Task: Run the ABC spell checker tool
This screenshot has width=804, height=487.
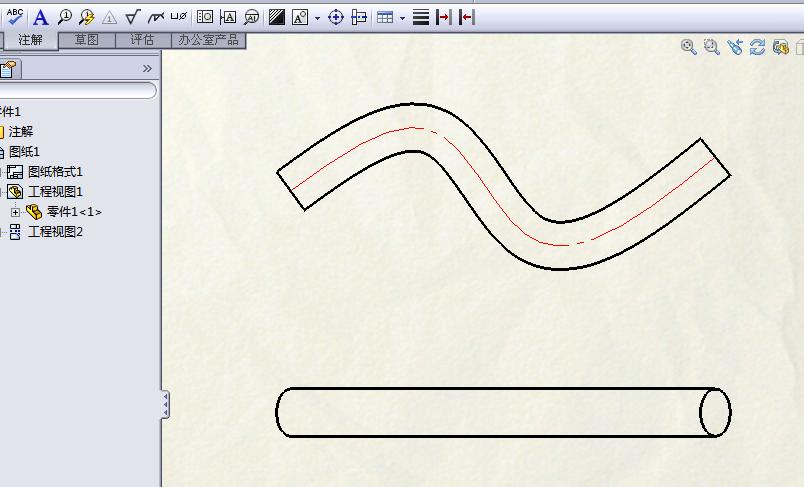Action: pyautogui.click(x=15, y=17)
